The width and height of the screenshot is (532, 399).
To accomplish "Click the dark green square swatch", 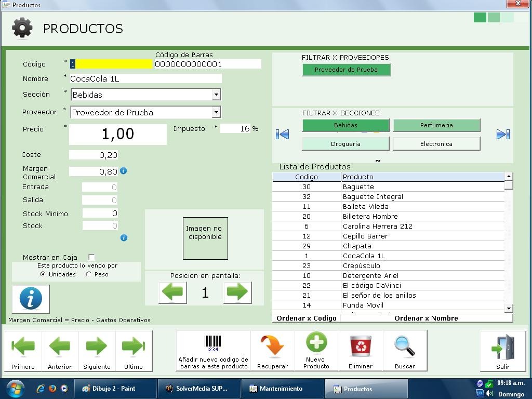I will [x=480, y=17].
